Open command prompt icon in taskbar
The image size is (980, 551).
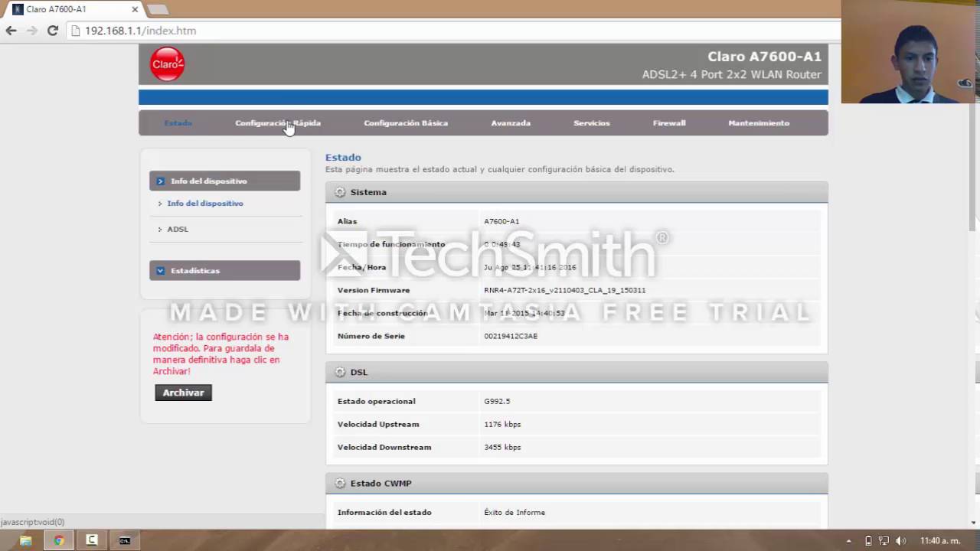tap(125, 540)
